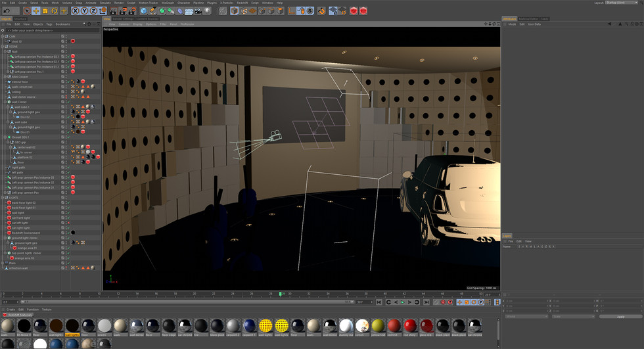The image size is (644, 349).
Task: Toggle Enable Axis L-shaped icon
Action: point(292,11)
